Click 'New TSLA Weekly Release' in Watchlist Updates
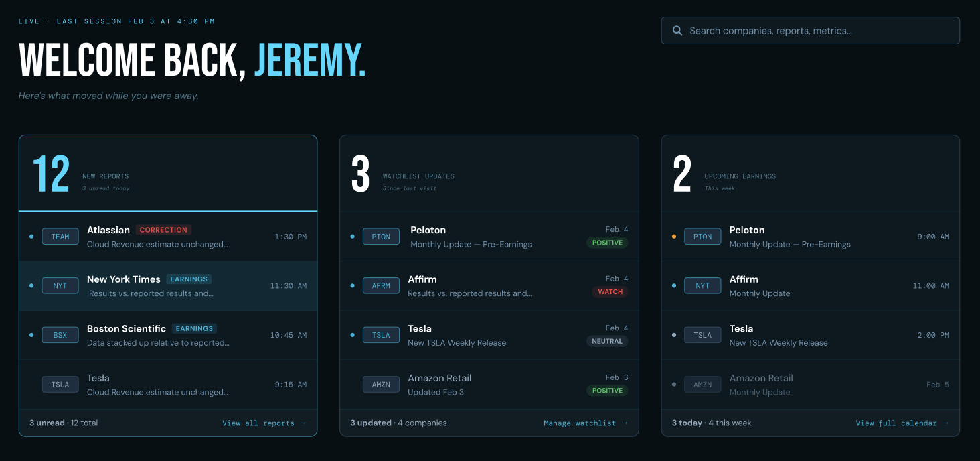The width and height of the screenshot is (980, 461). (457, 342)
